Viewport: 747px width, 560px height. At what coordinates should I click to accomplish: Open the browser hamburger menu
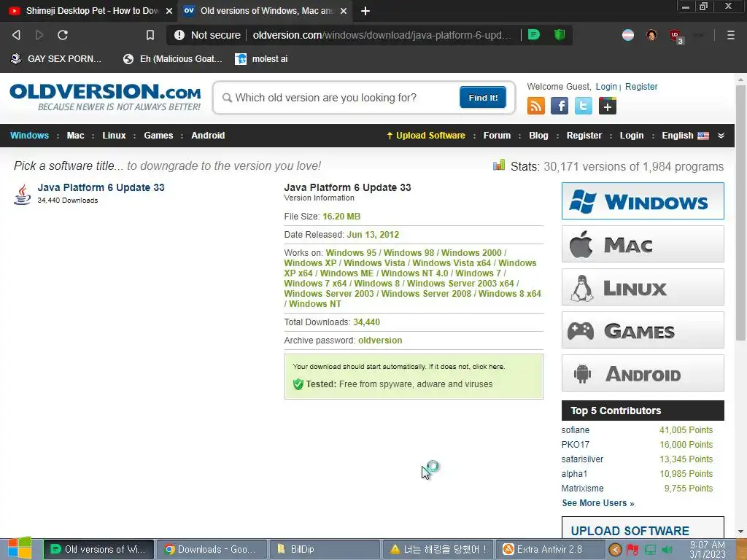point(730,35)
